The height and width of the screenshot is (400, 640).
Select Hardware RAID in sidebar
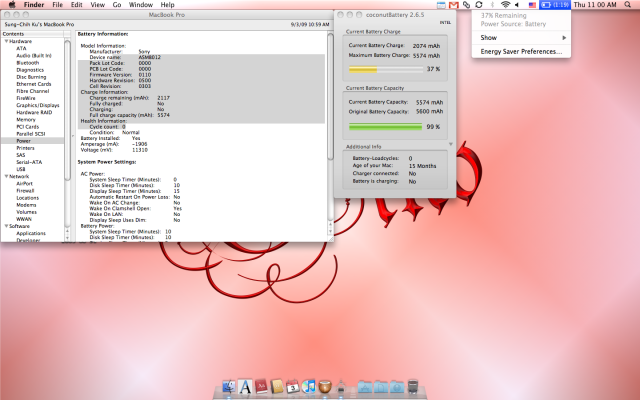(x=34, y=112)
